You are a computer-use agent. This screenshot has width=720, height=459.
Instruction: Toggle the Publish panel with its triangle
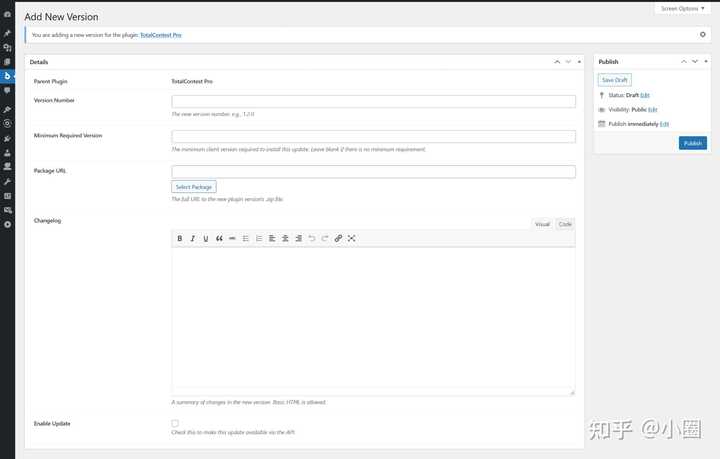(x=704, y=62)
